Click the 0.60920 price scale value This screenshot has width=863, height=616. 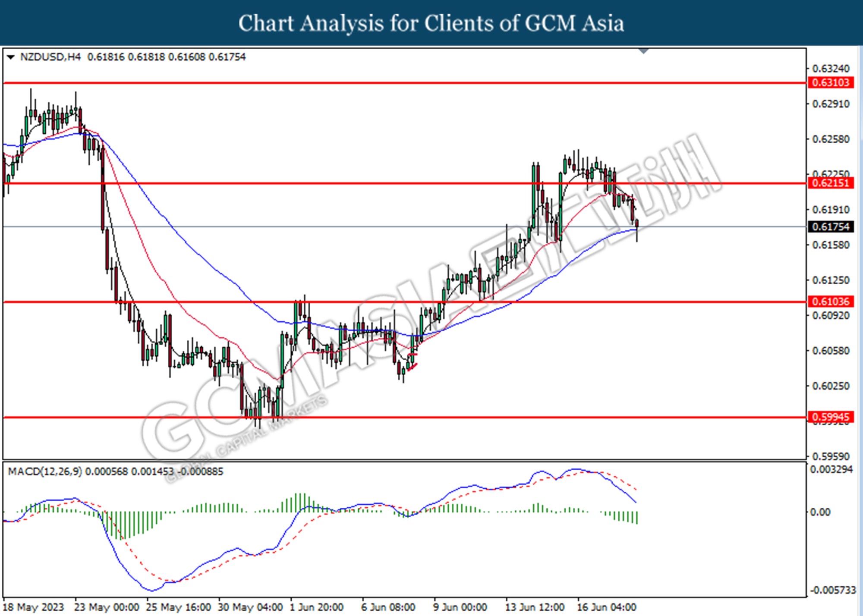click(x=831, y=316)
